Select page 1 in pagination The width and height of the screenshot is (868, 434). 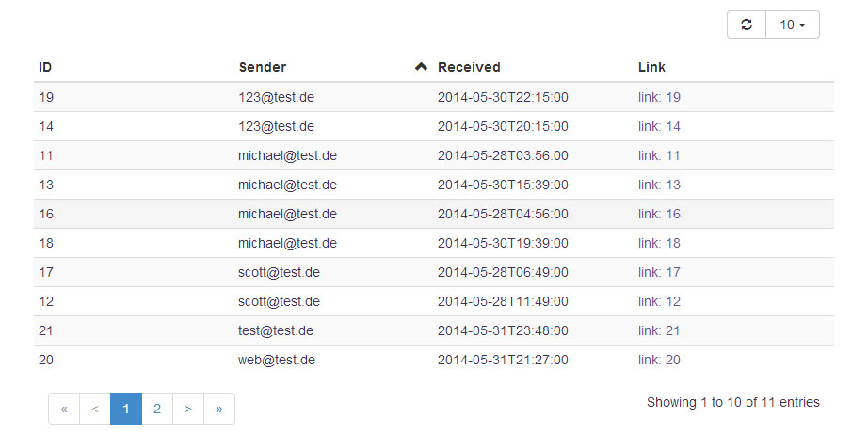126,409
